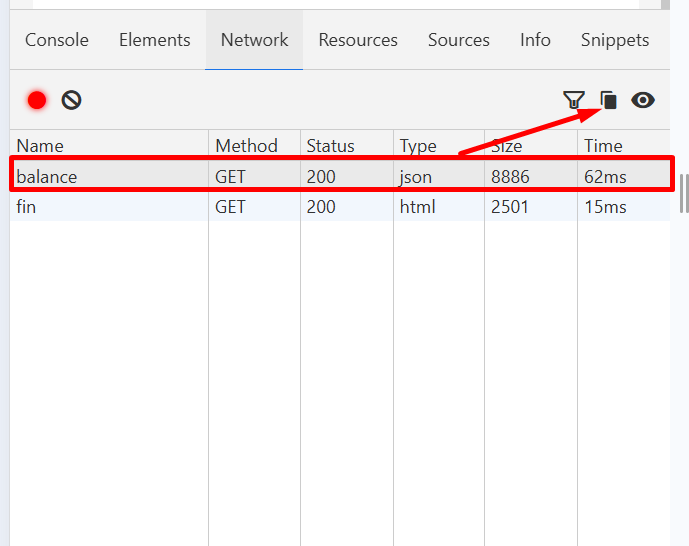
Task: Switch to the Console tab
Action: 57,40
